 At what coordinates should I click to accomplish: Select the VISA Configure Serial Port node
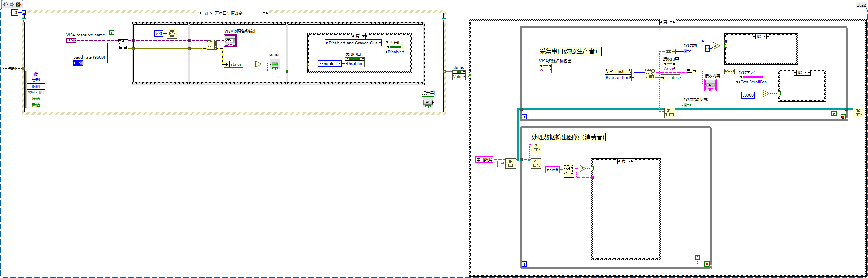(x=123, y=45)
